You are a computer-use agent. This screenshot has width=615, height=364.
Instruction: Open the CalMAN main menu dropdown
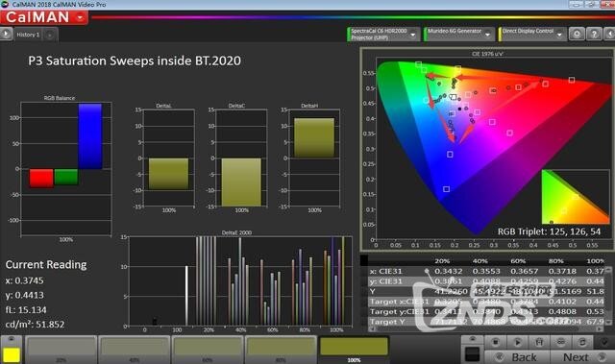tap(44, 17)
